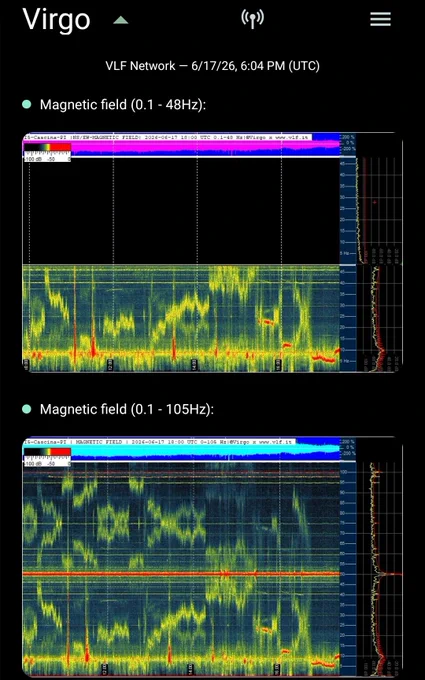Viewport: 425px width, 680px height.
Task: Tap the Magnetic field (0.1 - 48Hz) label
Action: tap(123, 105)
